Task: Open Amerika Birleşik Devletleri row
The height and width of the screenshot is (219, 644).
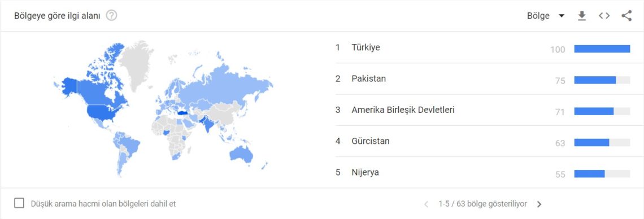Action: [x=483, y=110]
